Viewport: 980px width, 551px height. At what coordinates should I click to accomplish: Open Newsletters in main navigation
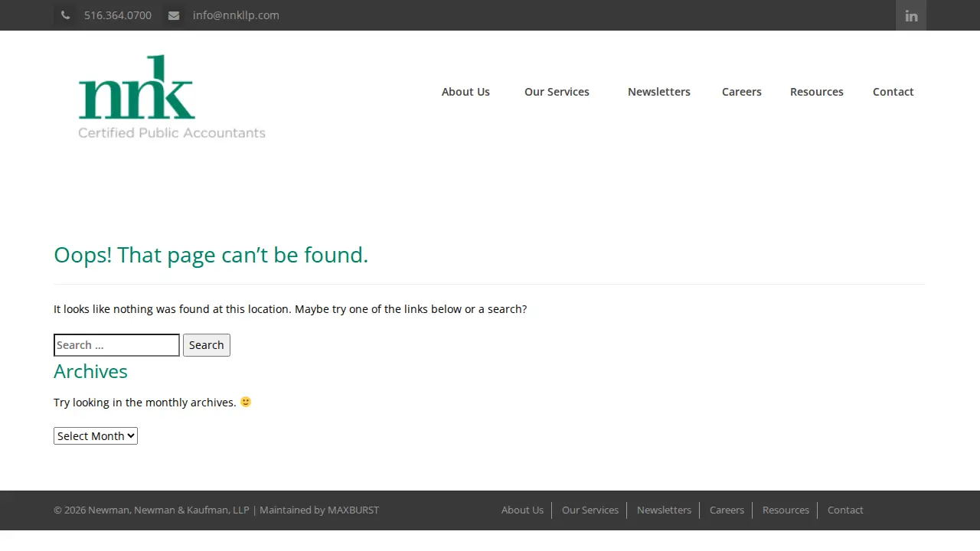[x=659, y=92]
